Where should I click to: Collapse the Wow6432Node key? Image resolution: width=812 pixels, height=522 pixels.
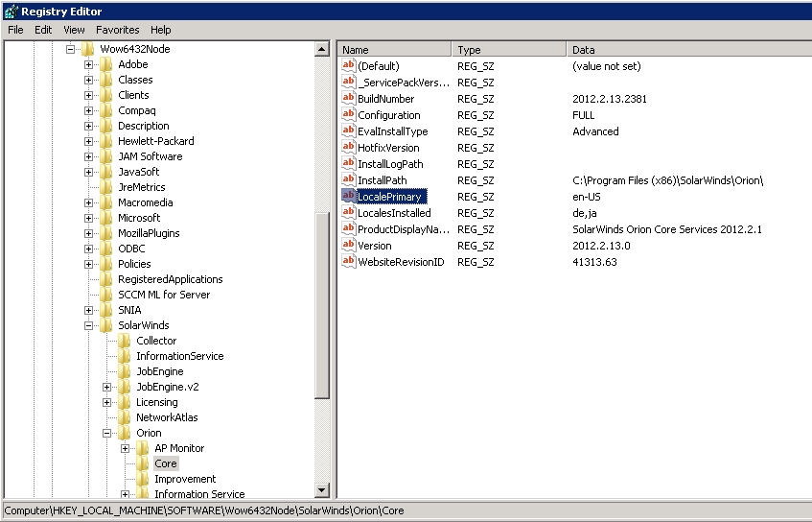tap(70, 49)
